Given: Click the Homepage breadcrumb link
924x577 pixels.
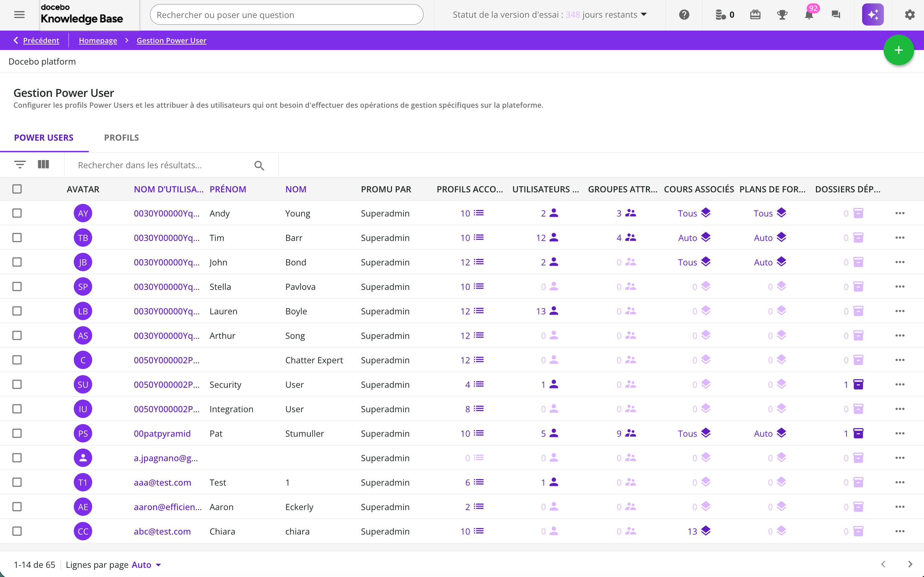Looking at the screenshot, I should 98,40.
